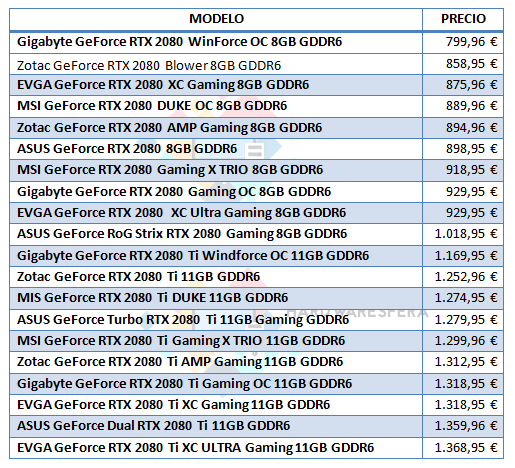This screenshot has width=515, height=468.
Task: Click the 1.169,95 € price cell
Action: pos(463,256)
